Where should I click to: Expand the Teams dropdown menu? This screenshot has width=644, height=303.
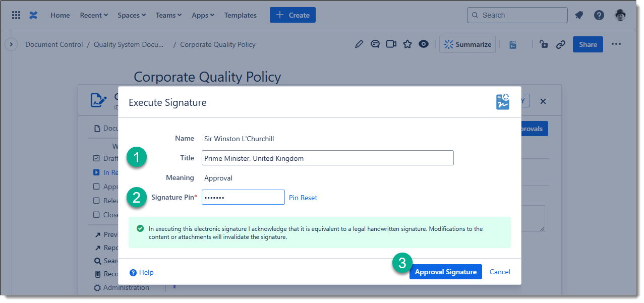pyautogui.click(x=168, y=15)
